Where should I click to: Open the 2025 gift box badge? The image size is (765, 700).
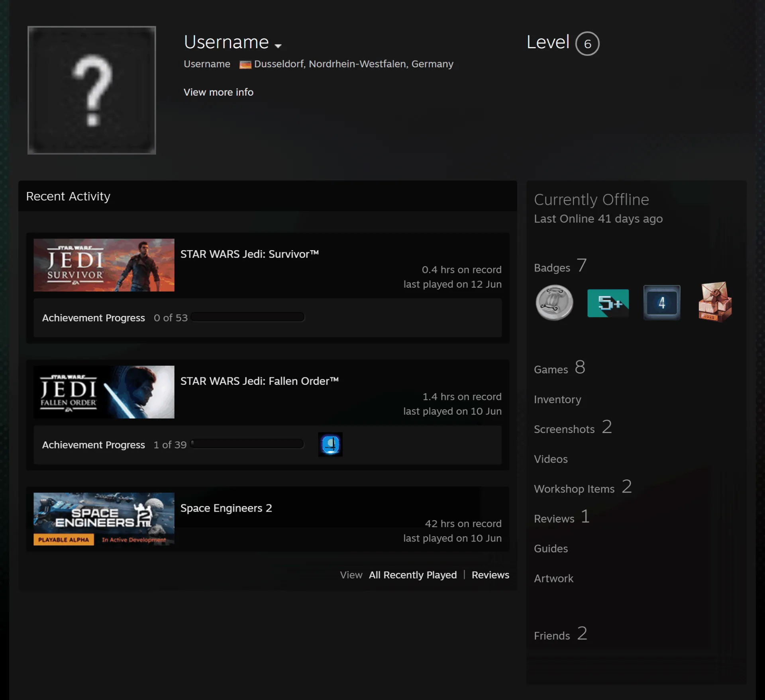715,302
